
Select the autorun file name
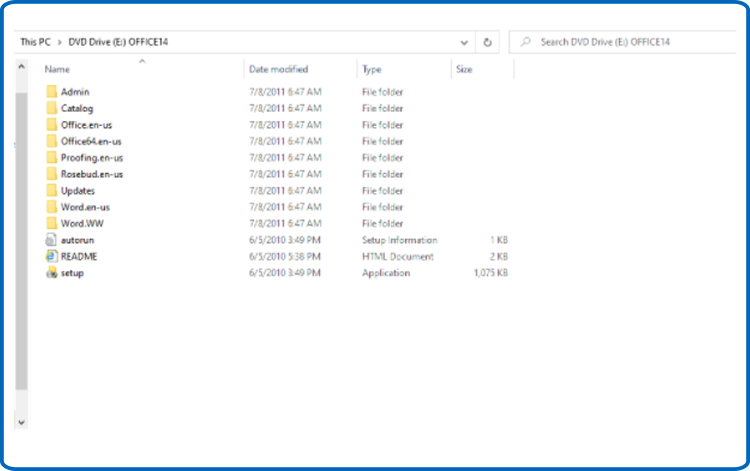coord(77,240)
